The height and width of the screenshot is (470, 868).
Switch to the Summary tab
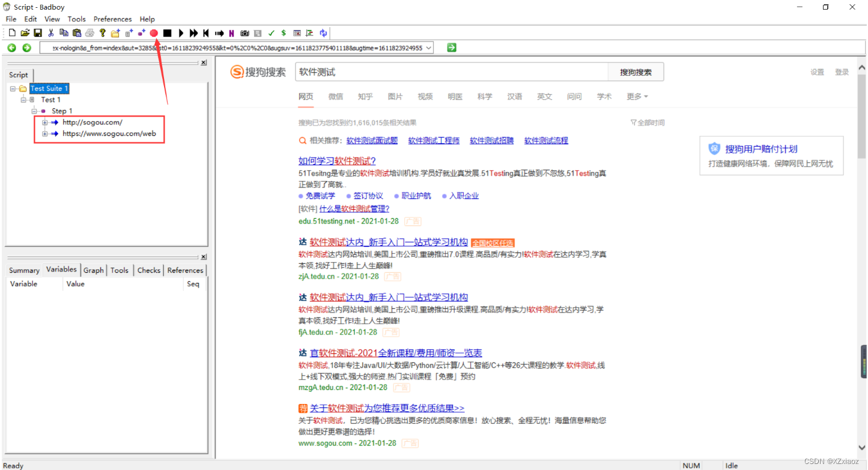24,270
